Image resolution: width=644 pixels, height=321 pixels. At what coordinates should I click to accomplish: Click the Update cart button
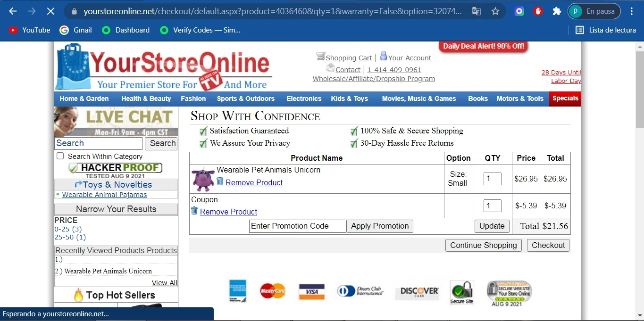[x=492, y=226]
